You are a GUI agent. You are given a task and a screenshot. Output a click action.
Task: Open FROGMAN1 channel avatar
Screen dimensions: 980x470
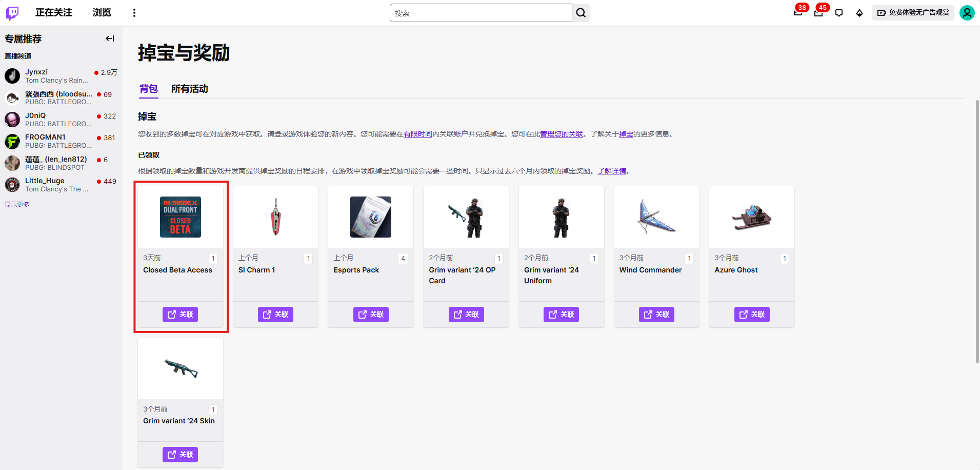[x=12, y=141]
